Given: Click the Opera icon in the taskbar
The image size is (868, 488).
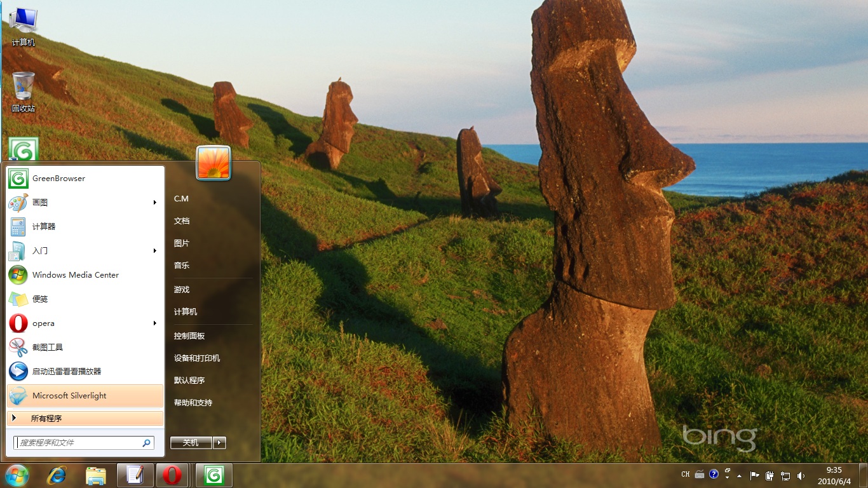Looking at the screenshot, I should [172, 475].
